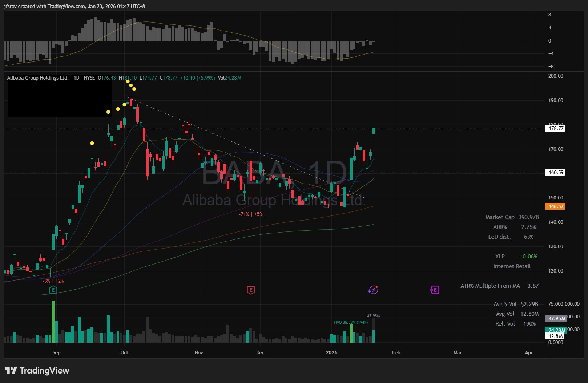Click the Alibaba Group Holdings Ltd. symbol title
This screenshot has height=383, width=588.
pos(38,78)
